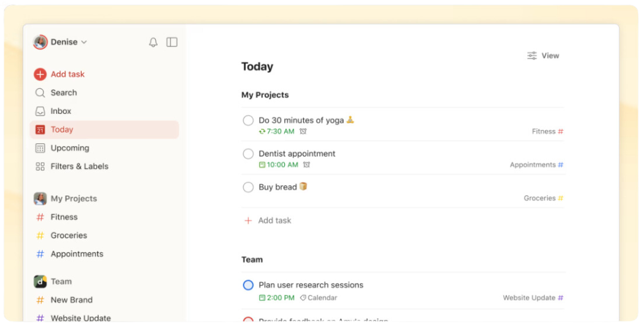Image resolution: width=644 pixels, height=326 pixels.
Task: Open Filters & Labels
Action: (x=79, y=166)
